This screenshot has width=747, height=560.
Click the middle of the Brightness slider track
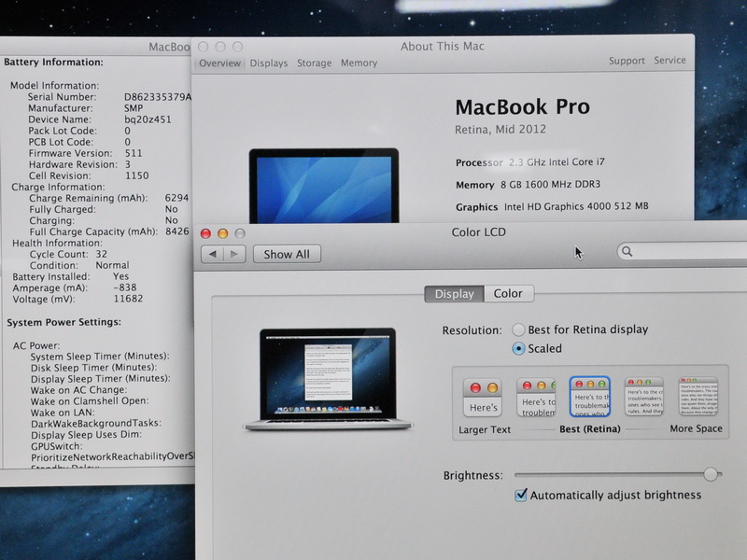coord(618,475)
